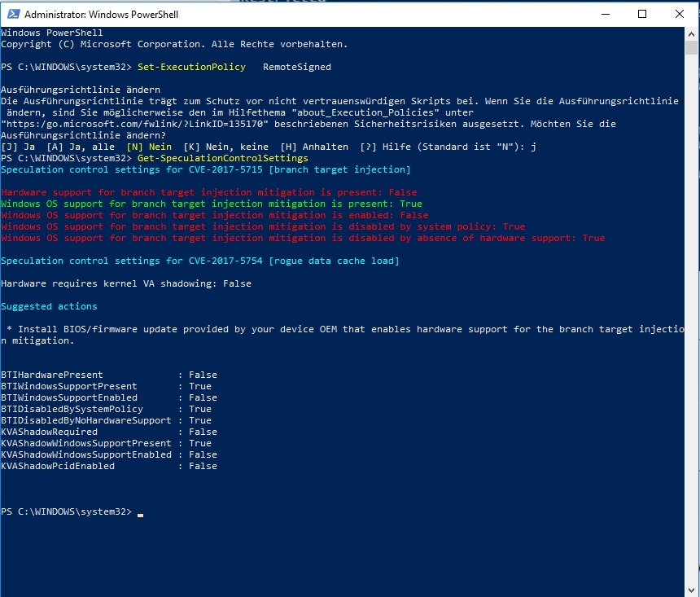Click the 'absence of hardware support: True' line
700x597 pixels.
pos(303,238)
